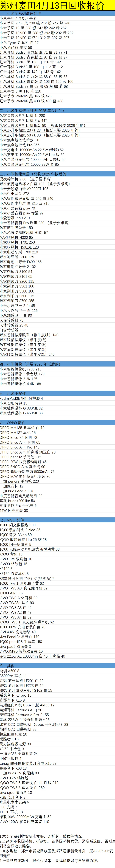Select '小米焦点触控笔 Pro 355'
The image size is (115, 868).
point(20,145)
